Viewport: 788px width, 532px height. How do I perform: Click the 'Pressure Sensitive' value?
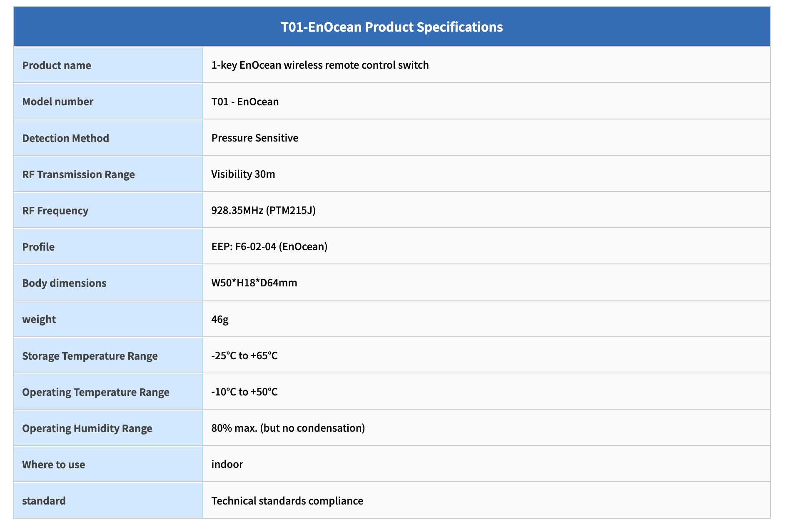coord(255,138)
